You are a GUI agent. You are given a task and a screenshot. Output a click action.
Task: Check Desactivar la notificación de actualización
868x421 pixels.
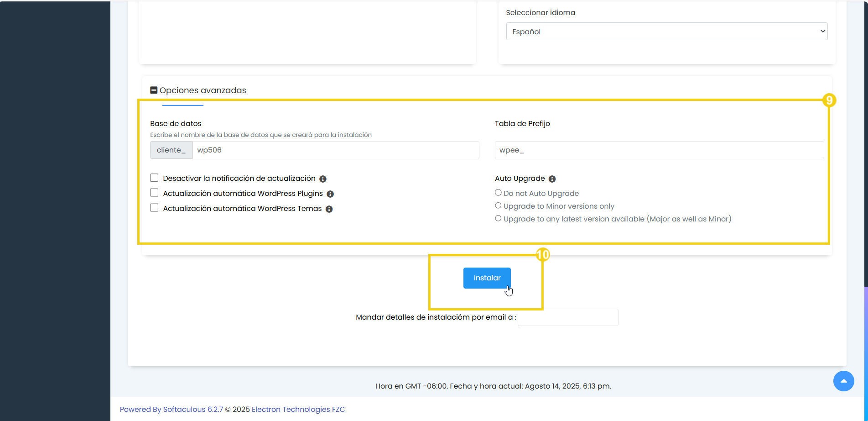pyautogui.click(x=154, y=178)
